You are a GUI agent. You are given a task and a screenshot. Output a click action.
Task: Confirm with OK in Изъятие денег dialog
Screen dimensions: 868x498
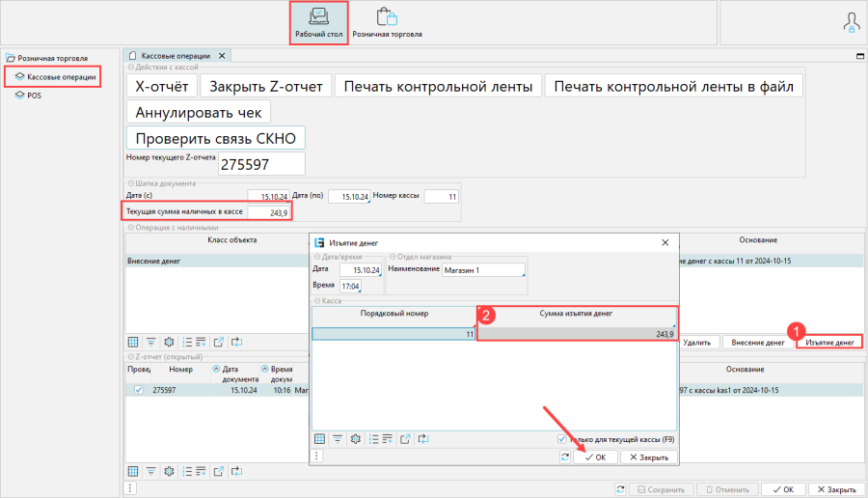595,457
